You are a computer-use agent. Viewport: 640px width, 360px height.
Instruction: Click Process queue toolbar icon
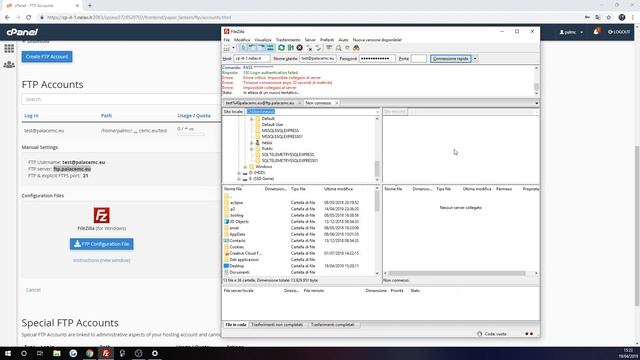pyautogui.click(x=291, y=48)
